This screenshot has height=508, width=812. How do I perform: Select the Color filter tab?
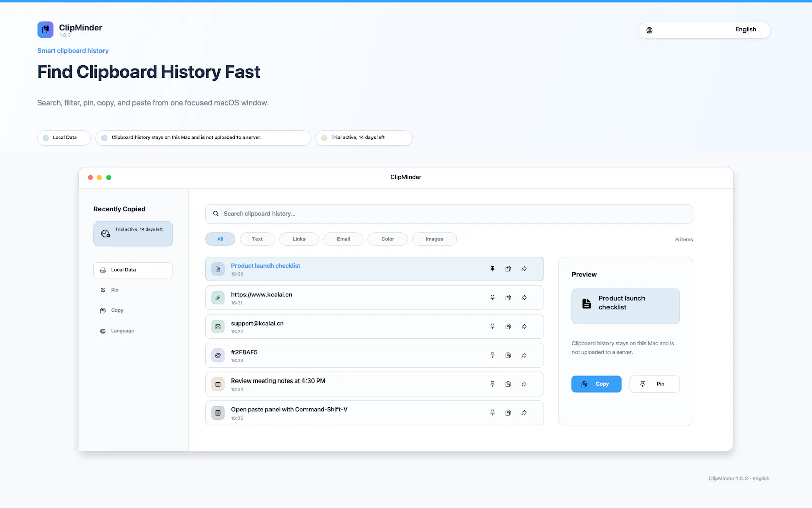click(x=388, y=239)
